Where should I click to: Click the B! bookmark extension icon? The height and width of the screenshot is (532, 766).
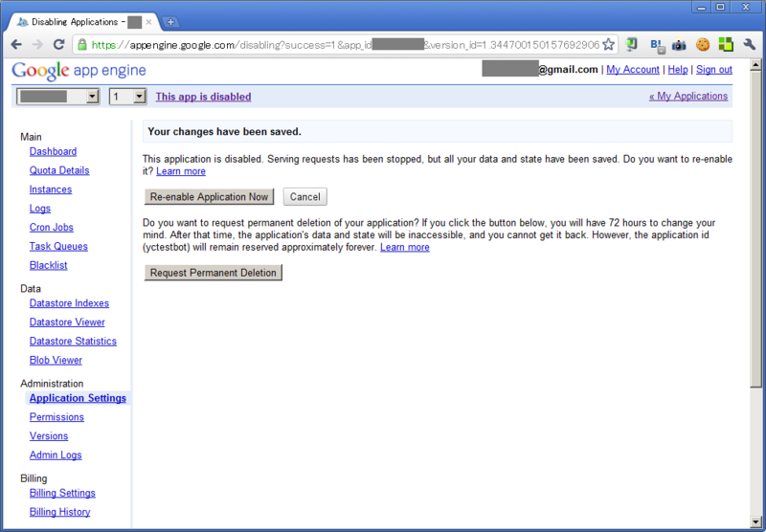657,45
